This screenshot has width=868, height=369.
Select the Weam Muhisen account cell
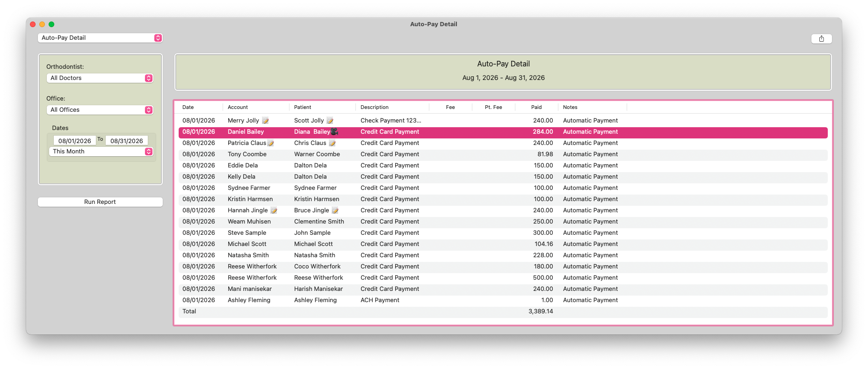pyautogui.click(x=249, y=222)
